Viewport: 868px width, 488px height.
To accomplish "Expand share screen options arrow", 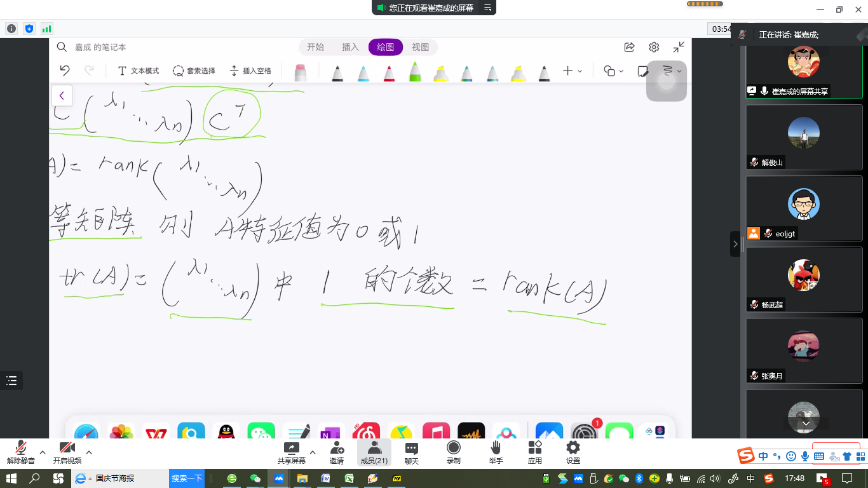I will point(313,452).
